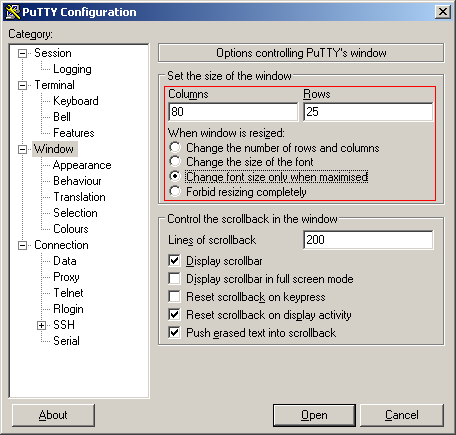
Task: Enable Reset scrollback on keypress
Action: (x=175, y=297)
